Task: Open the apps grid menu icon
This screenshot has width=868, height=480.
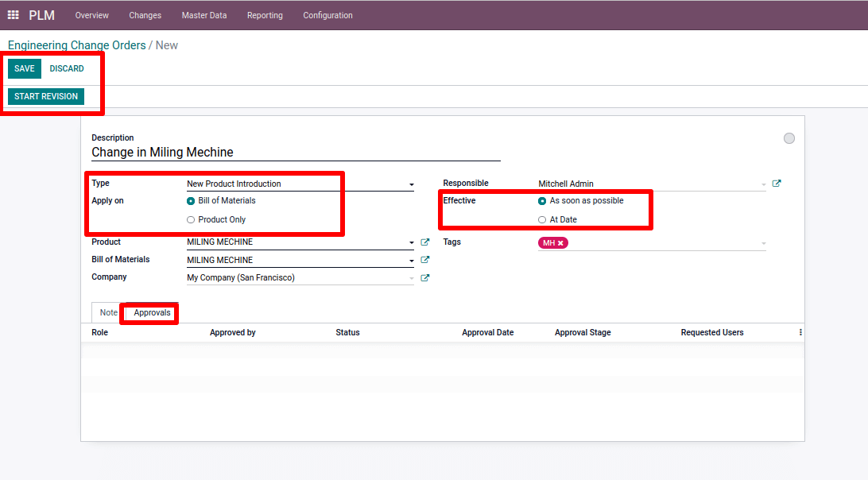Action: tap(14, 15)
